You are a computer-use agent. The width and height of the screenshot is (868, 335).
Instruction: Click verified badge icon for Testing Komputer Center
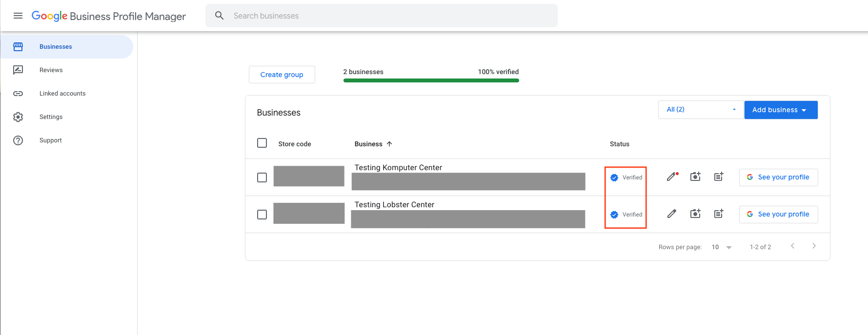click(x=614, y=177)
